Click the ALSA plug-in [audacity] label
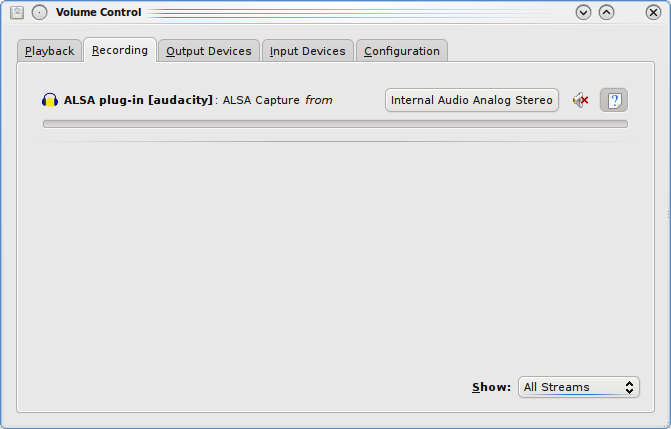 (138, 100)
